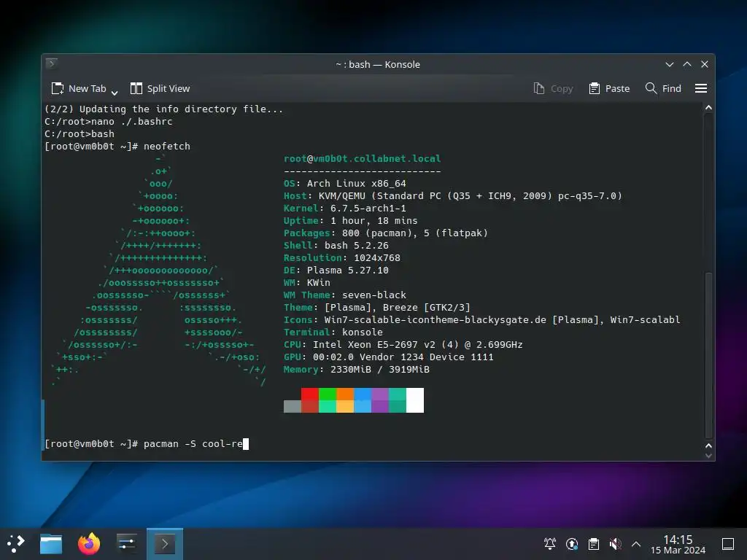Launch Firefox from the taskbar
Image resolution: width=747 pixels, height=560 pixels.
pyautogui.click(x=89, y=543)
